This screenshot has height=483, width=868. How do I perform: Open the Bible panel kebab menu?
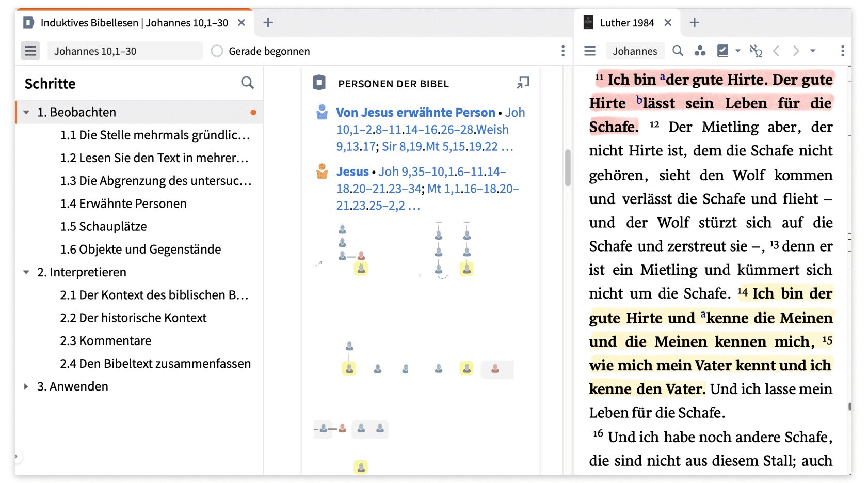tap(842, 51)
